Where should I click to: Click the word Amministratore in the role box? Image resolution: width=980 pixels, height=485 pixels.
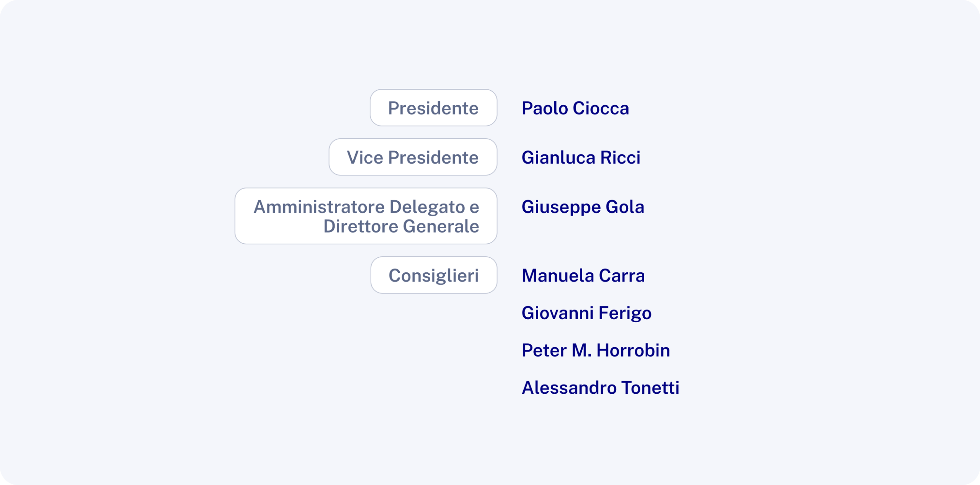pyautogui.click(x=319, y=207)
